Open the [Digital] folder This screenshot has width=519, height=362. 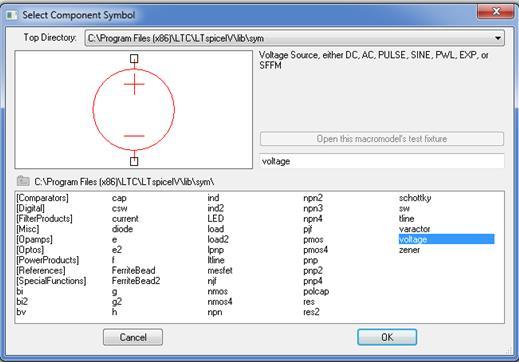(x=30, y=208)
